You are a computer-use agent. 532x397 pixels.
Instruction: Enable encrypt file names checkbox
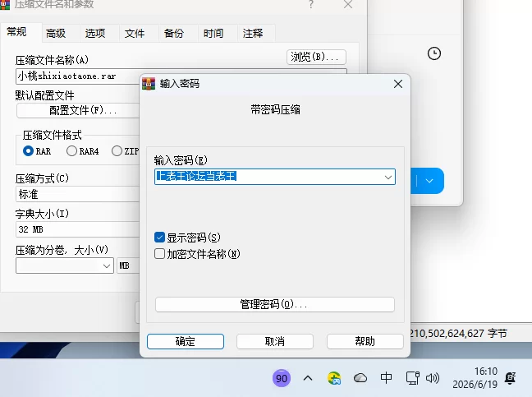pyautogui.click(x=159, y=254)
